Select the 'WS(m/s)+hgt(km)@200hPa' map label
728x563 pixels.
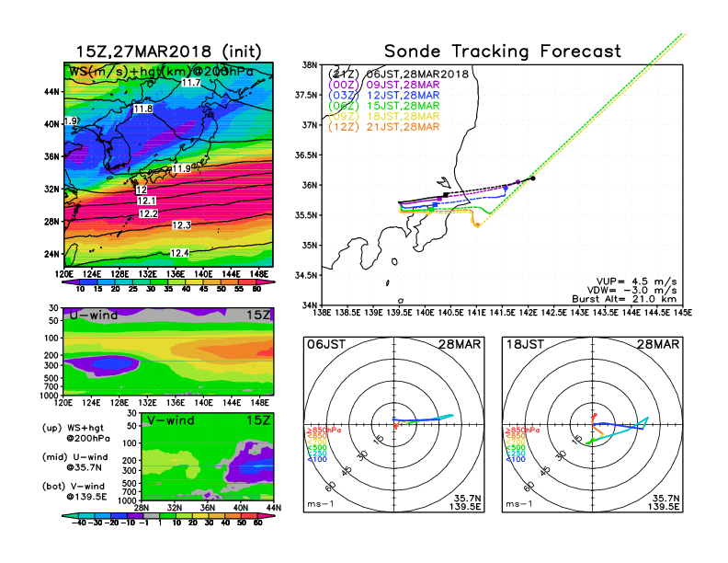(161, 72)
